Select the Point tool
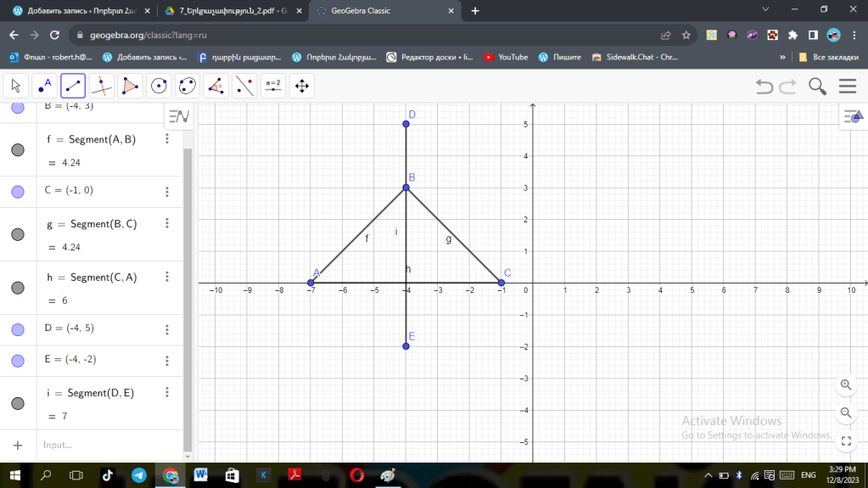The height and width of the screenshot is (488, 868). click(x=44, y=86)
